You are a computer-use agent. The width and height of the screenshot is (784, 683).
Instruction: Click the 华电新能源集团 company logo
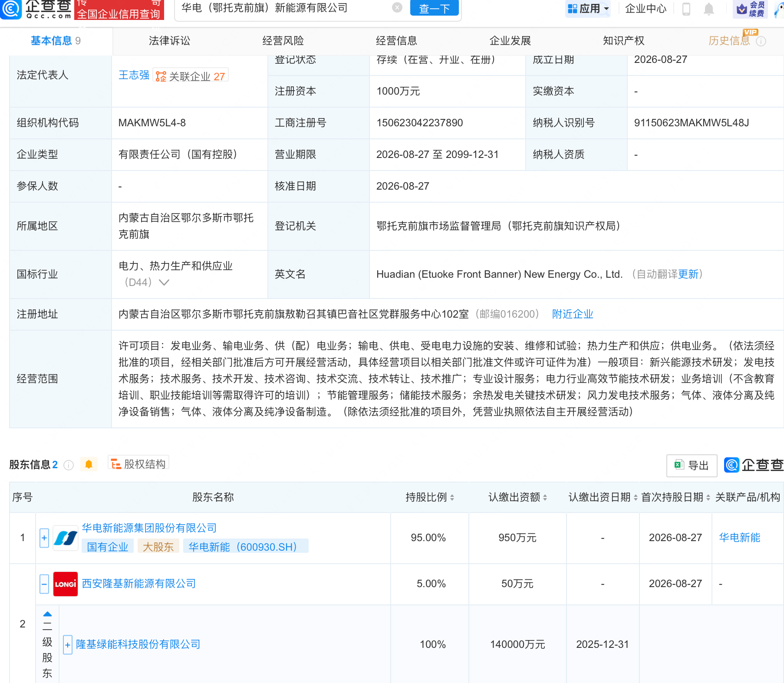point(66,538)
